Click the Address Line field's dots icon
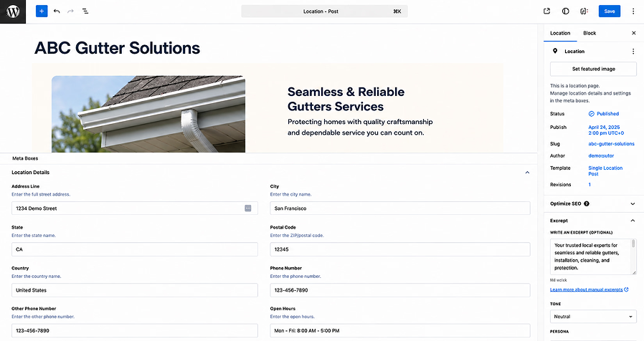Screen dimensions: 644x341 (x=248, y=208)
